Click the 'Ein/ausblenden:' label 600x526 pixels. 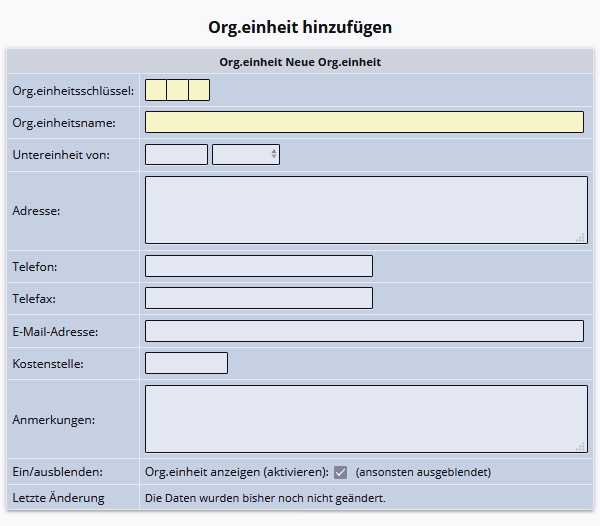click(x=57, y=472)
